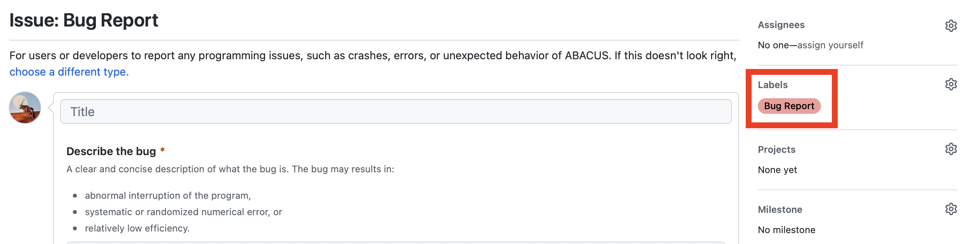Open the Assignees gear settings
The height and width of the screenshot is (244, 980).
951,26
